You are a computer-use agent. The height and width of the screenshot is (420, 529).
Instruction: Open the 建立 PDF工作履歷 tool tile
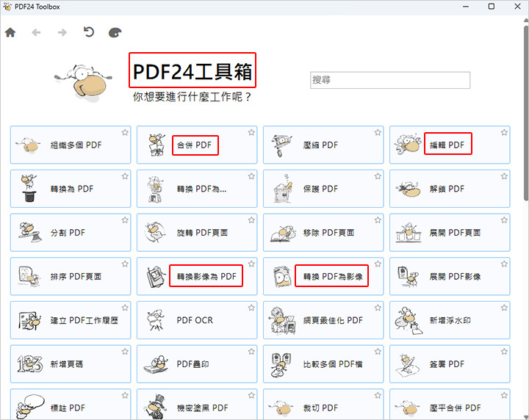[71, 320]
